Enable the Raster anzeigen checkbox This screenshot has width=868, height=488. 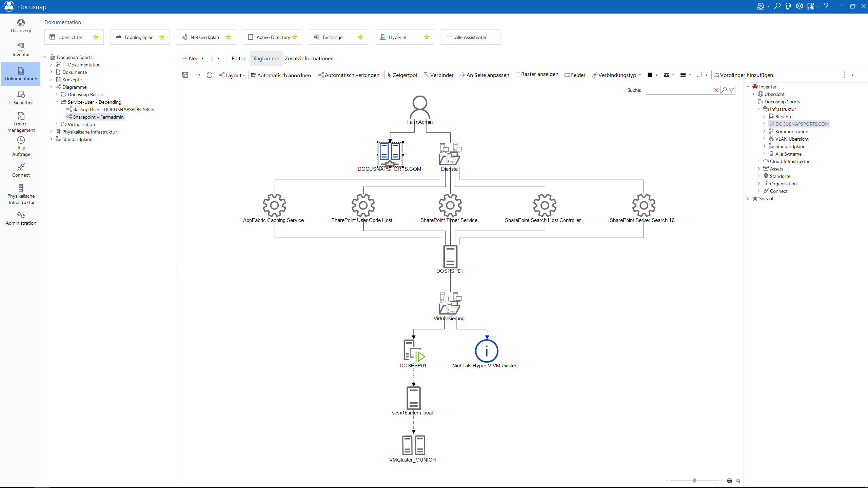click(518, 75)
